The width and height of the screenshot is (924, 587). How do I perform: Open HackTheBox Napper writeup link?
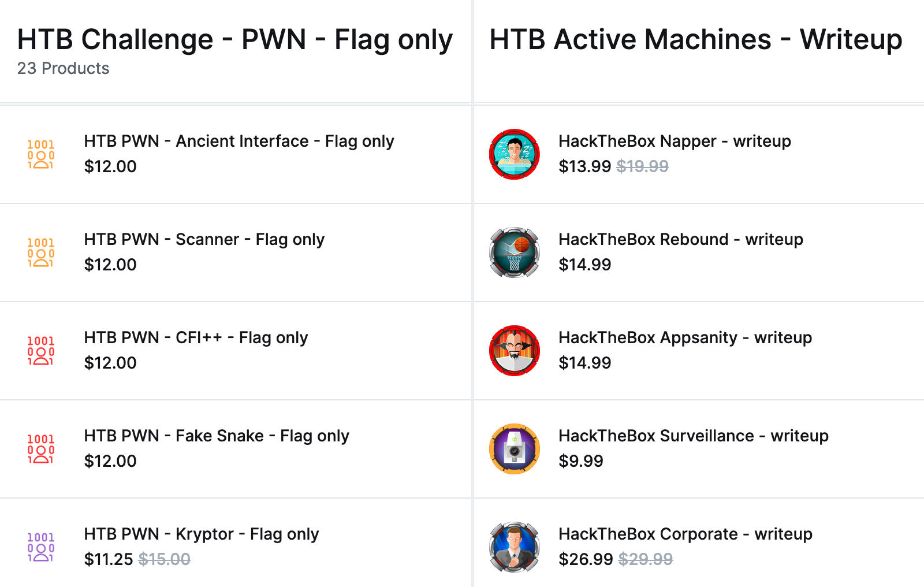(x=674, y=142)
